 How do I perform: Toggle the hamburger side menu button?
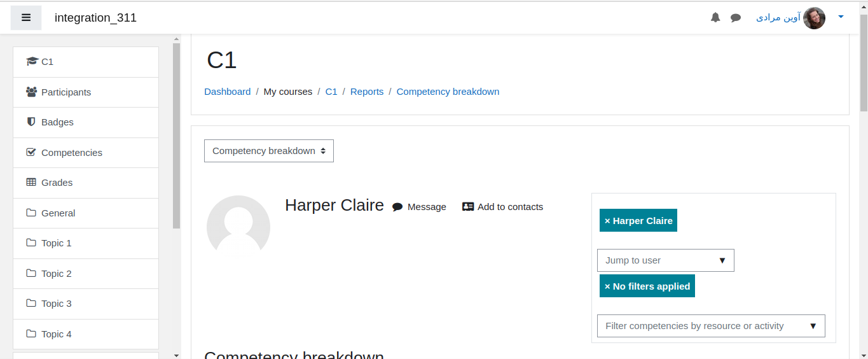pos(26,18)
